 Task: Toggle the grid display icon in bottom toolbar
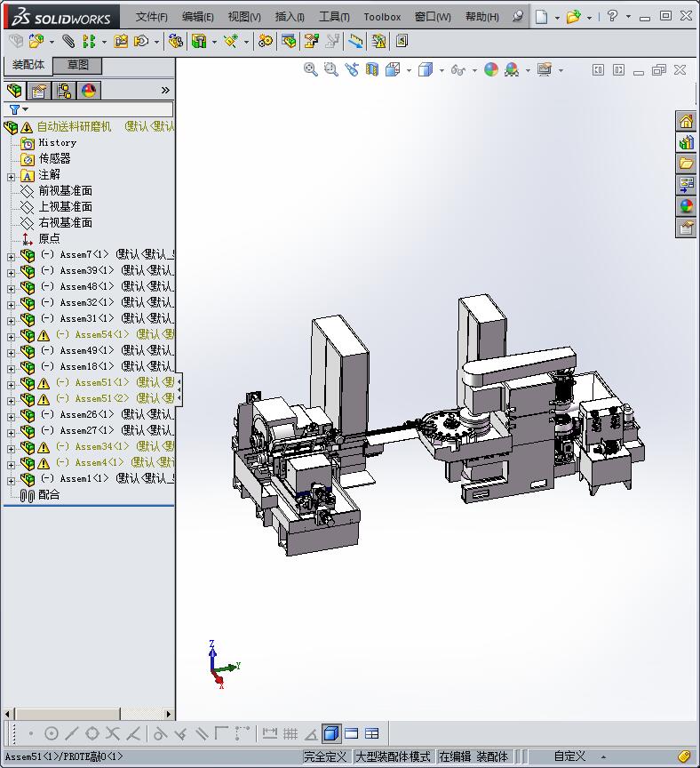point(290,733)
